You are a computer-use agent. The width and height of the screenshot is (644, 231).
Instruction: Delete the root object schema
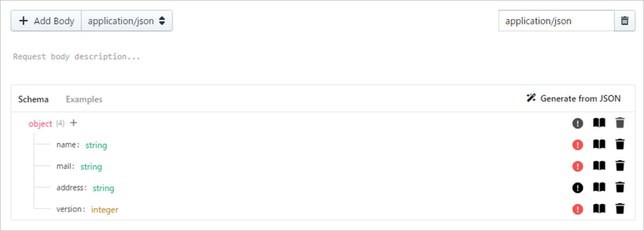pyautogui.click(x=620, y=123)
